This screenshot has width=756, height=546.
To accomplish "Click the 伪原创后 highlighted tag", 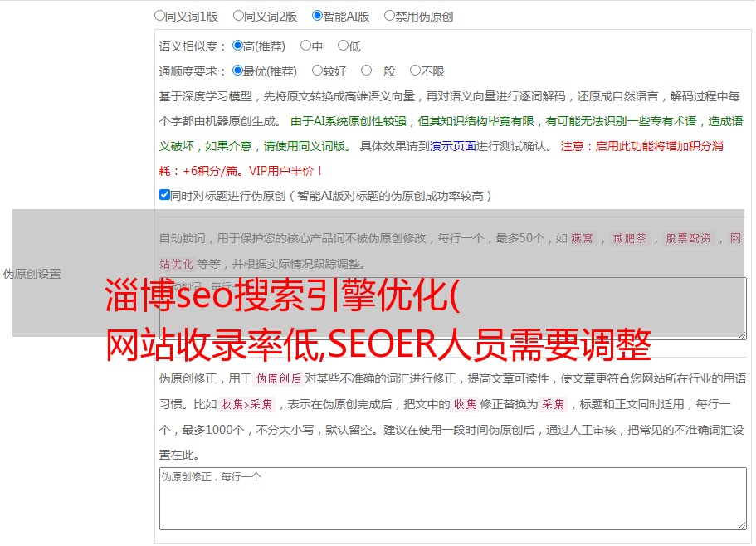I will [x=279, y=378].
